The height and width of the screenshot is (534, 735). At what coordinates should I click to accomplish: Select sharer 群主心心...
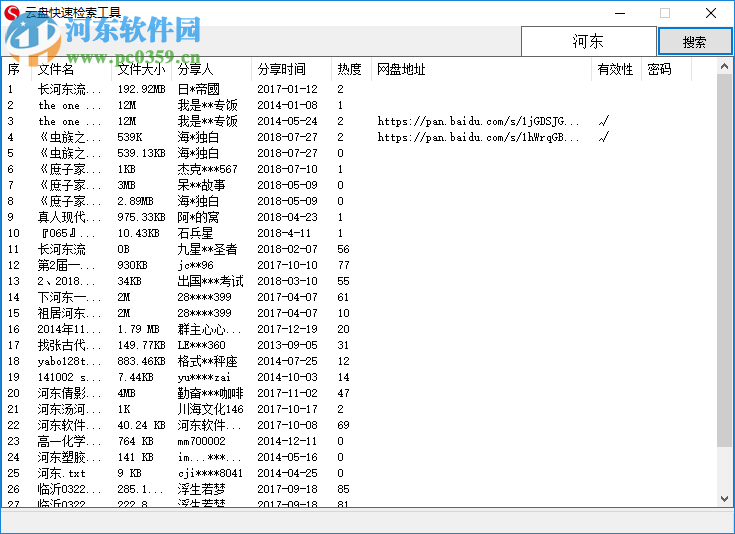click(210, 329)
